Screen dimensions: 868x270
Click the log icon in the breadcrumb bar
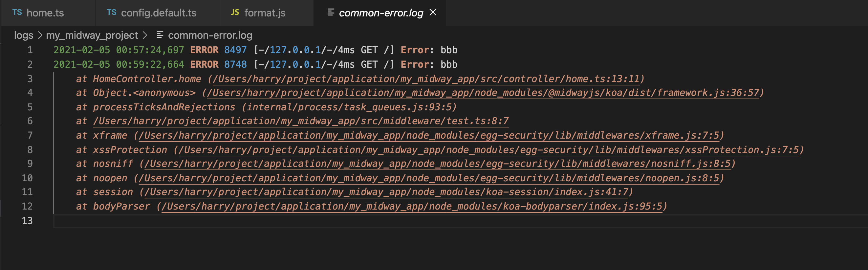(x=159, y=35)
